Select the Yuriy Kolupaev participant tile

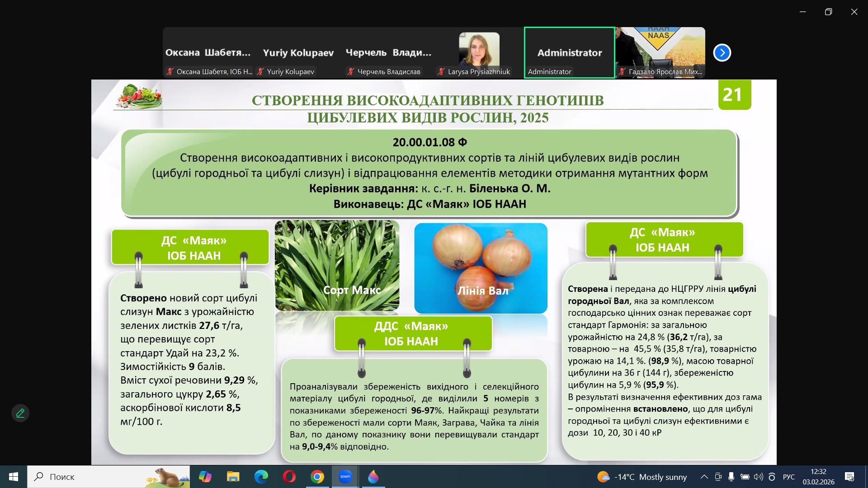298,53
